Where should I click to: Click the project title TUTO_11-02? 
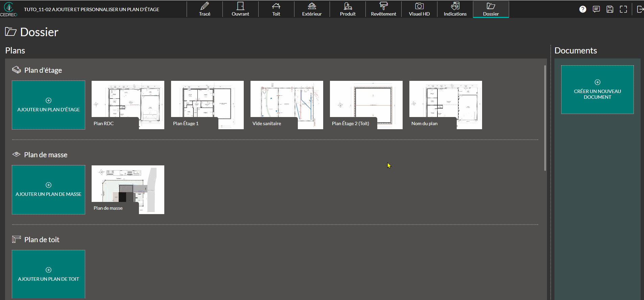[x=91, y=9]
